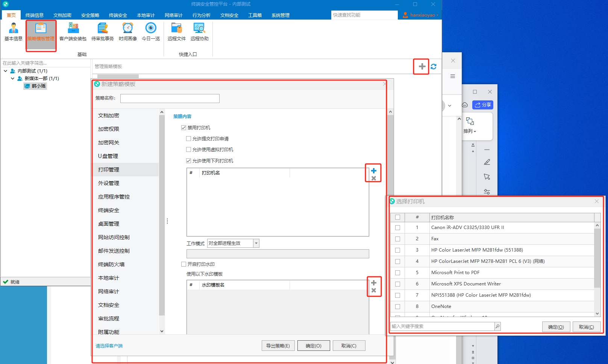Click printer list vertical scrollbar thumb
Screen dimensions: 608x364
coord(597,258)
